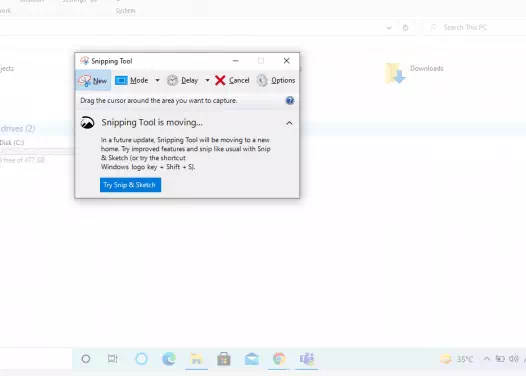Expand the address bar history dropdown

tap(389, 28)
